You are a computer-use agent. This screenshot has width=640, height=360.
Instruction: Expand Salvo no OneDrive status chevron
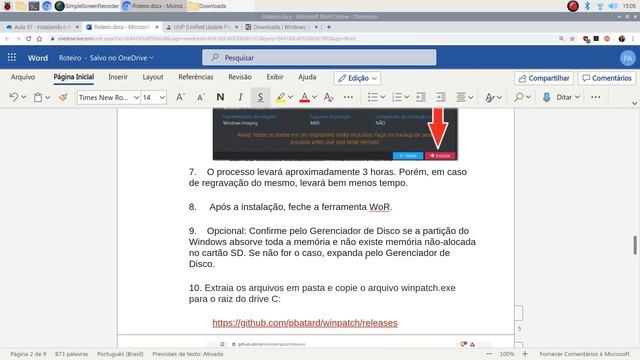click(x=151, y=58)
